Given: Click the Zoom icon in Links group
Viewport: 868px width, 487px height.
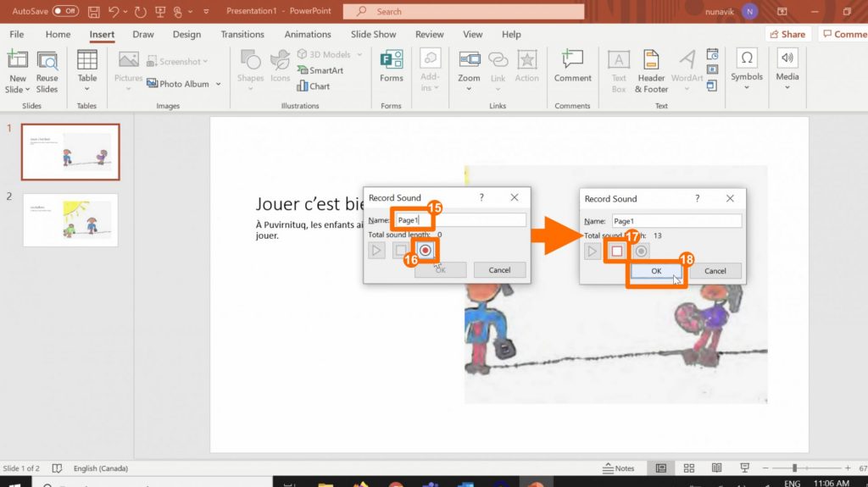Looking at the screenshot, I should tap(469, 62).
